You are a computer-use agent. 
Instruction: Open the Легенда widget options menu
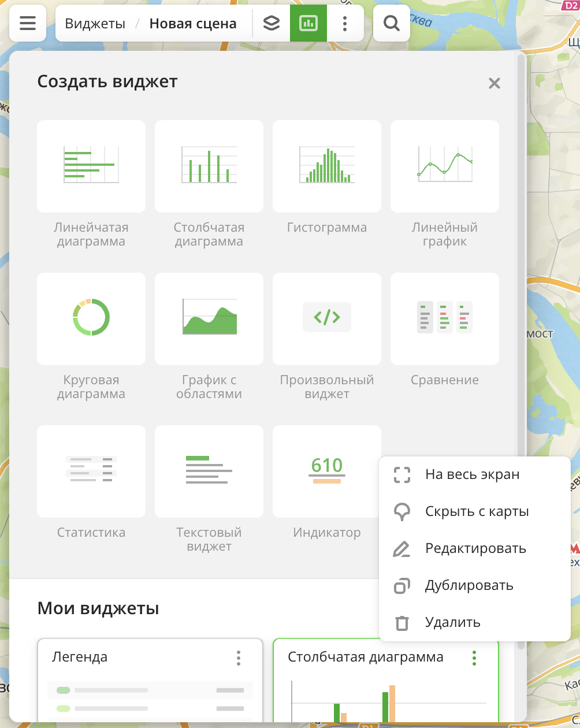(x=239, y=658)
